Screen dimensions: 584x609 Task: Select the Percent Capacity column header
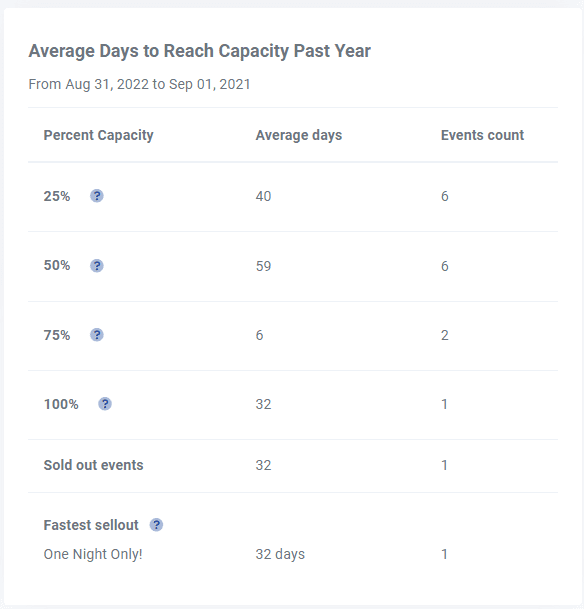pyautogui.click(x=98, y=135)
